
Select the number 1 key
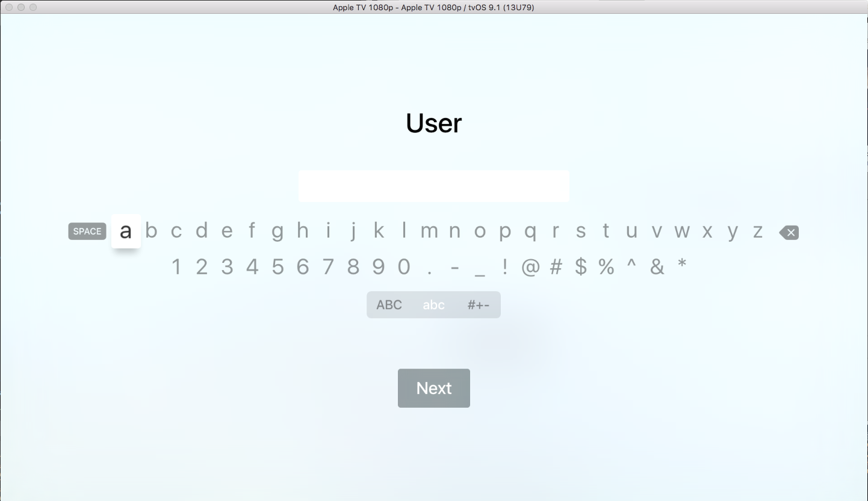point(176,266)
